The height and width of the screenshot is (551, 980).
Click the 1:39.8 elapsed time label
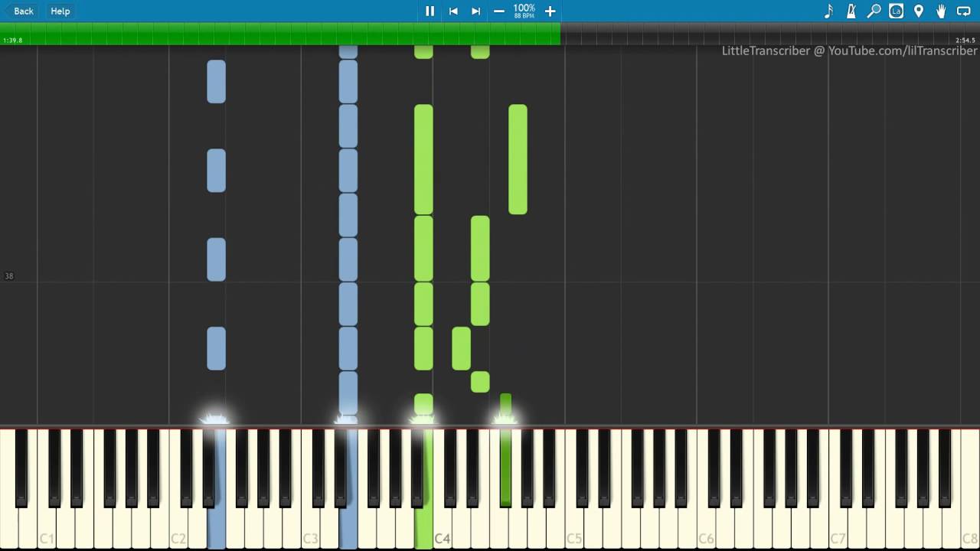click(12, 41)
